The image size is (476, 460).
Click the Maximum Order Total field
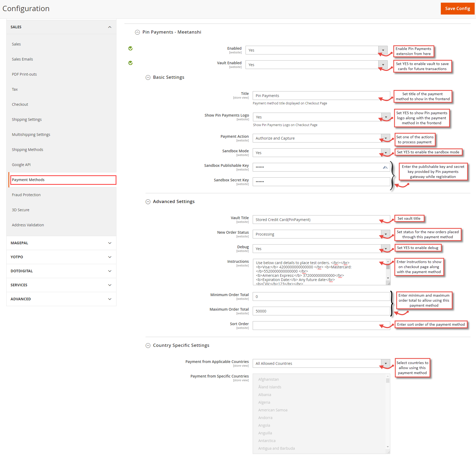tap(321, 311)
